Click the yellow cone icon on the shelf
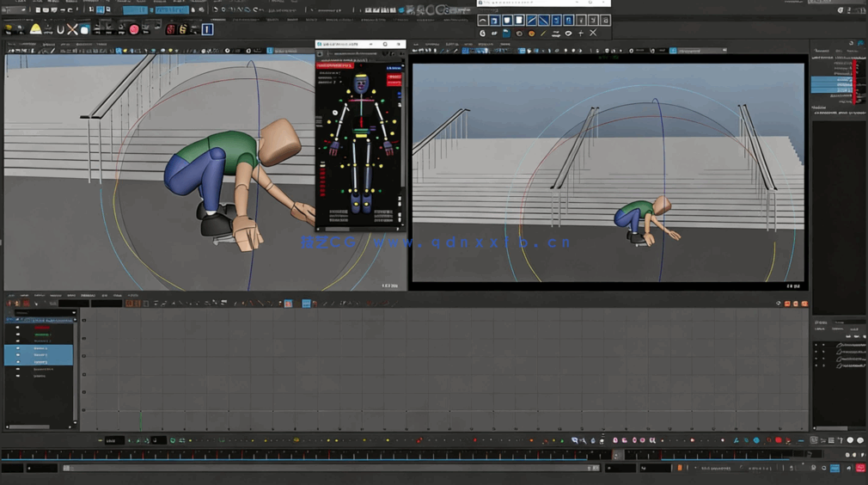This screenshot has height=485, width=868. coord(35,29)
